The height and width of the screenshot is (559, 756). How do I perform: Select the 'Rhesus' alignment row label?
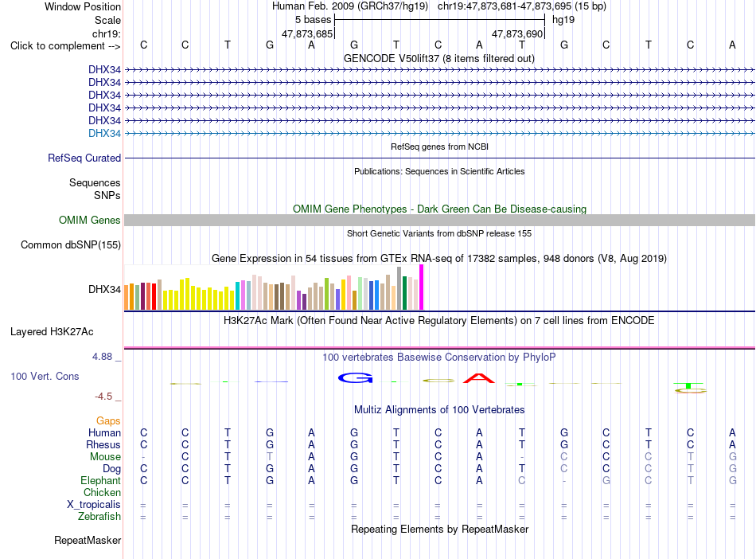(103, 444)
